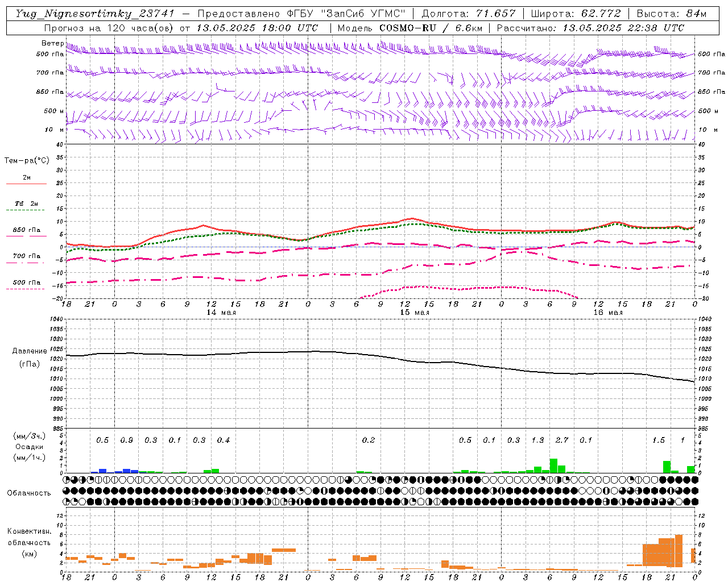
Task: Click the model name COSMO-RU / 6.6км
Action: [x=431, y=28]
